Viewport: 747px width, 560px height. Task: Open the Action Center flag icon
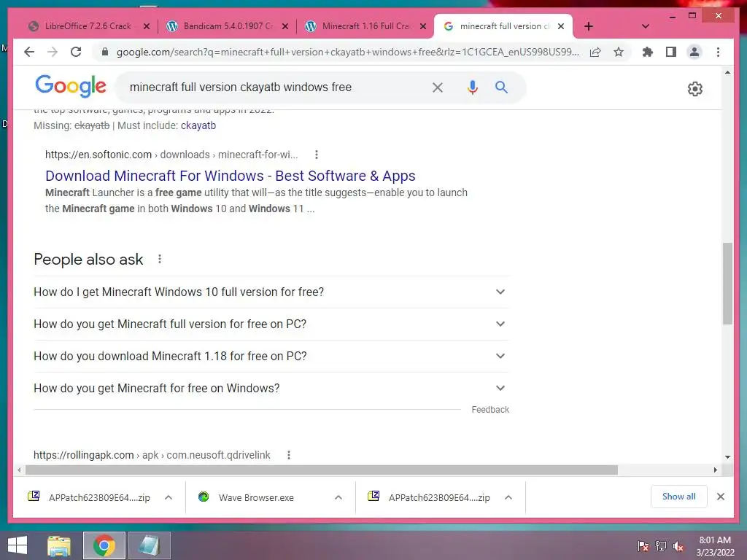point(643,546)
